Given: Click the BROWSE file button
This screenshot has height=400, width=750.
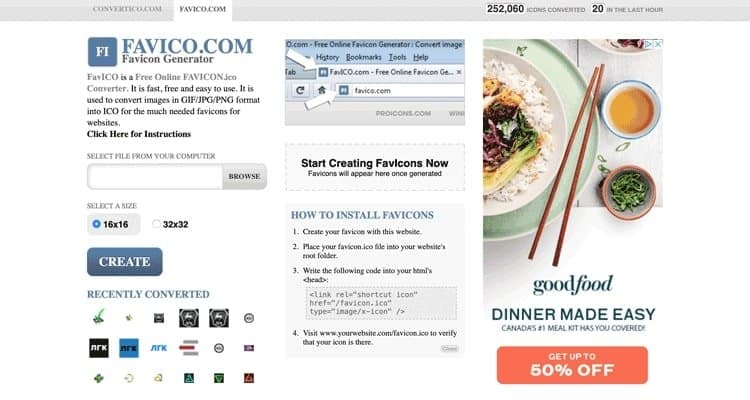Looking at the screenshot, I should coord(244,177).
